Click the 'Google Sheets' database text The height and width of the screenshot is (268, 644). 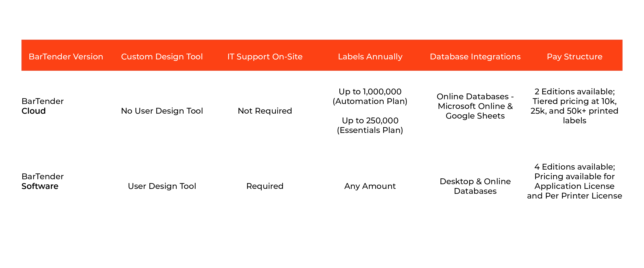(x=475, y=116)
